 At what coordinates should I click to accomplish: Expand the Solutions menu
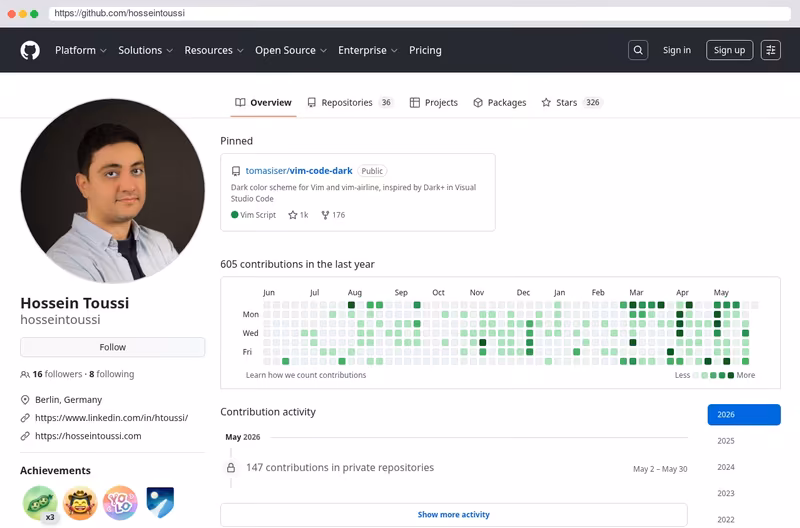click(x=145, y=50)
